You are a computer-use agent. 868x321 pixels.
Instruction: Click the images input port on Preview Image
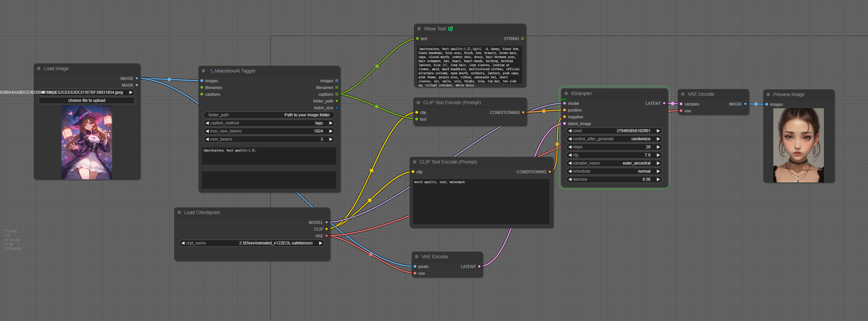(767, 104)
